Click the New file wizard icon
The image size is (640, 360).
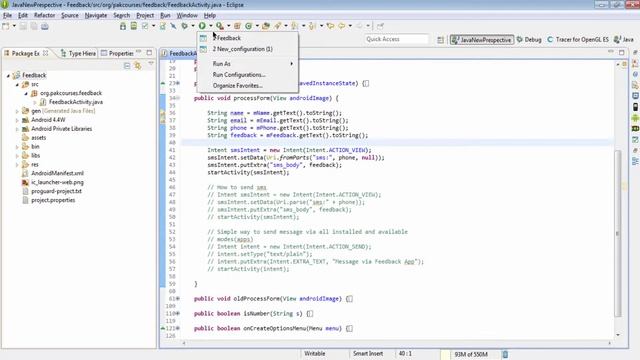(x=6, y=26)
